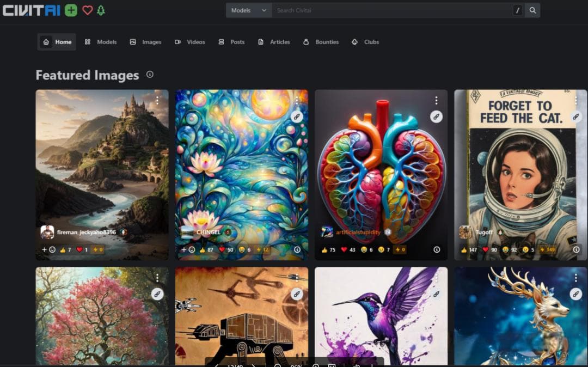Click the magnifying glass search button
This screenshot has width=588, height=367.
pos(532,10)
